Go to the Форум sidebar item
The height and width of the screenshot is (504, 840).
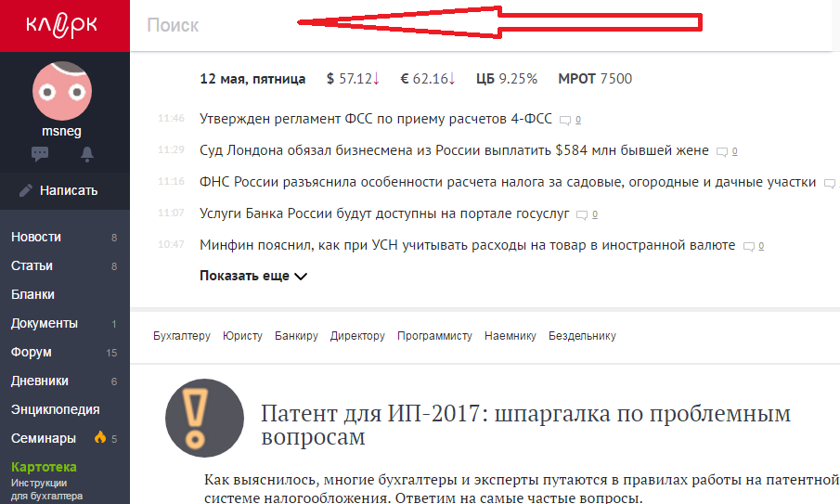click(31, 352)
